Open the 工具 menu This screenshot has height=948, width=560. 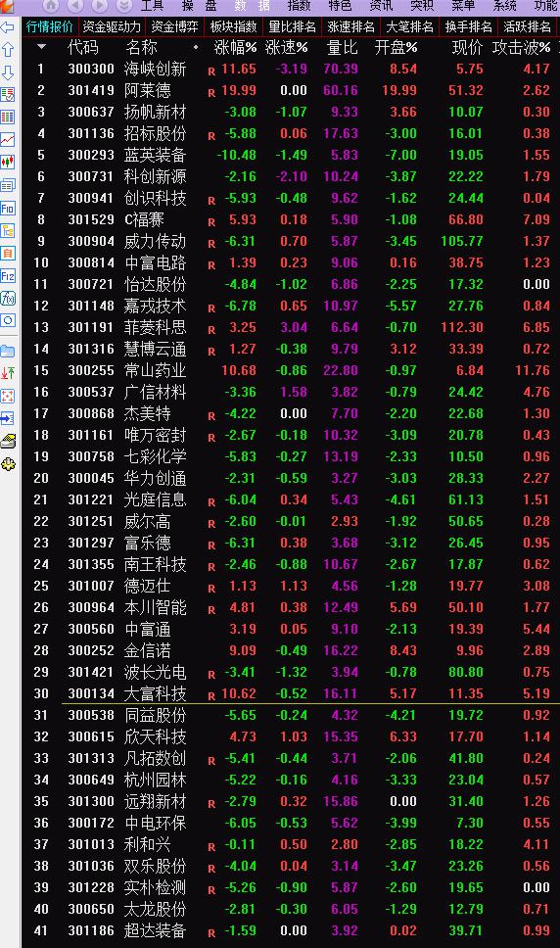[x=152, y=6]
